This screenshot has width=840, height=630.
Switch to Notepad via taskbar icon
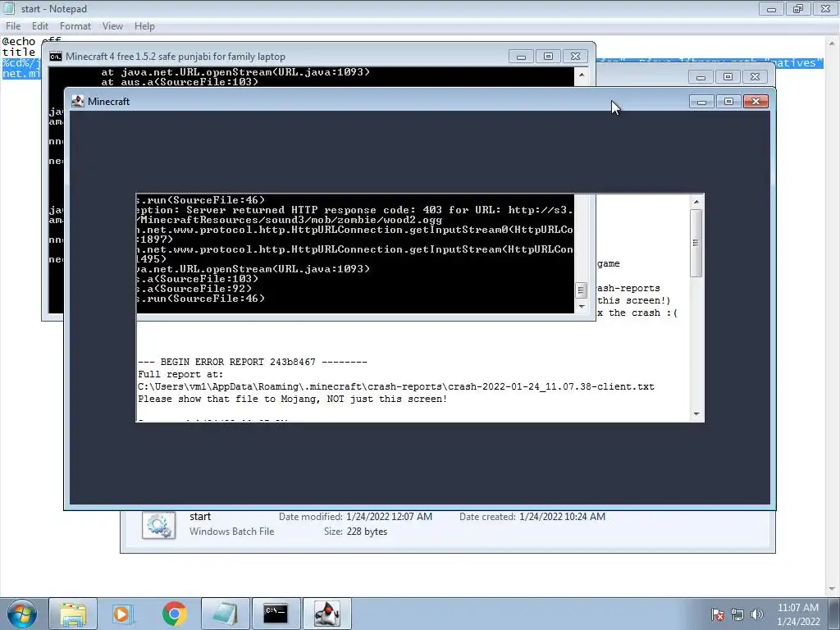(225, 614)
